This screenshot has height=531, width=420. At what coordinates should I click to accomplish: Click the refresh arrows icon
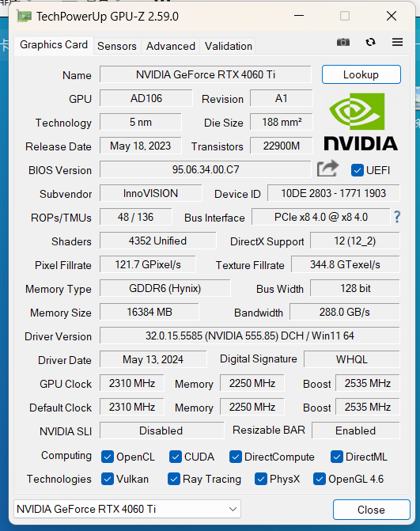(371, 42)
